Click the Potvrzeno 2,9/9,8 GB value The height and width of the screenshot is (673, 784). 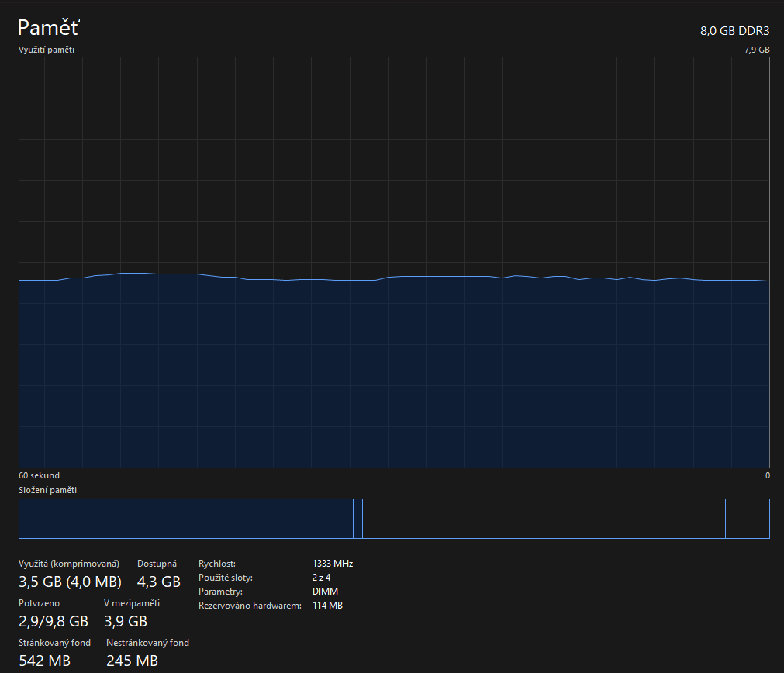pyautogui.click(x=54, y=621)
